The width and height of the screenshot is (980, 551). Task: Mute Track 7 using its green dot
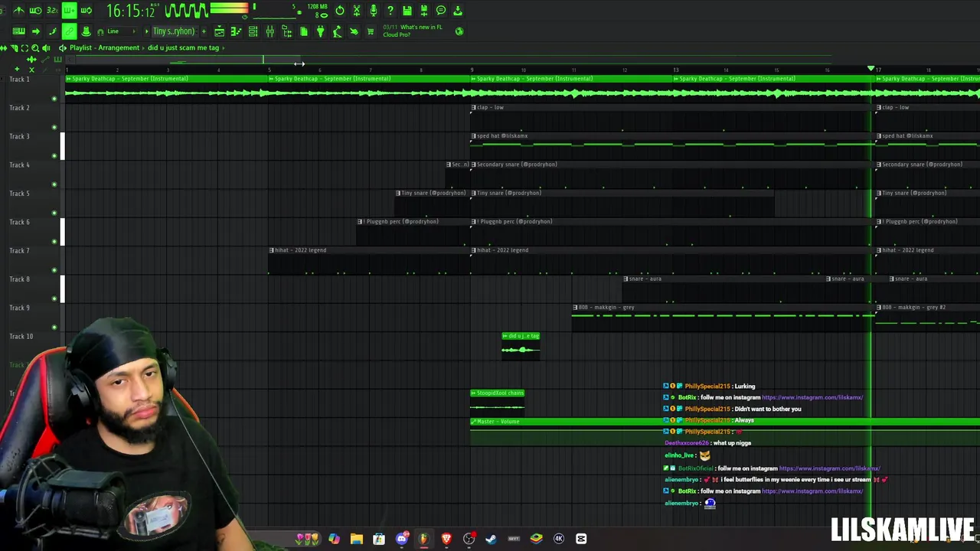point(54,270)
